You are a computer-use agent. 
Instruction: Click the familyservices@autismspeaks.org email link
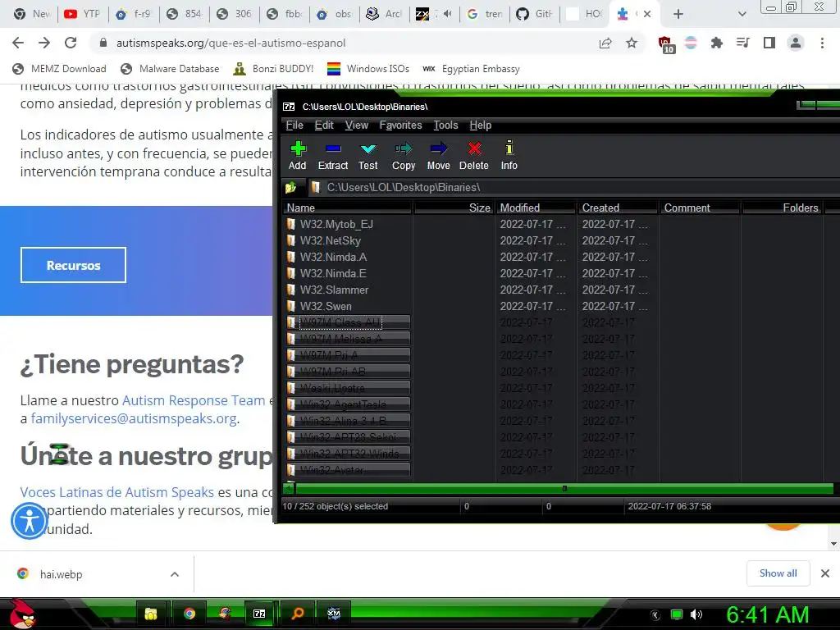tap(134, 419)
